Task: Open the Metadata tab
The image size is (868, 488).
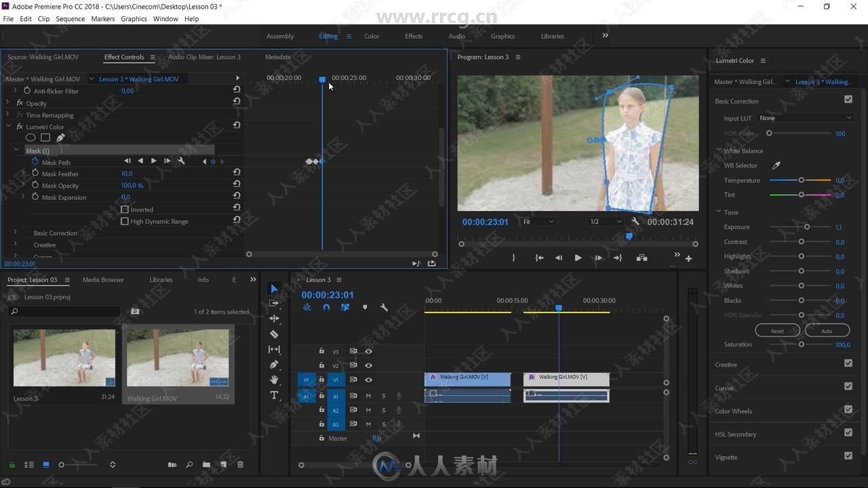Action: coord(278,57)
